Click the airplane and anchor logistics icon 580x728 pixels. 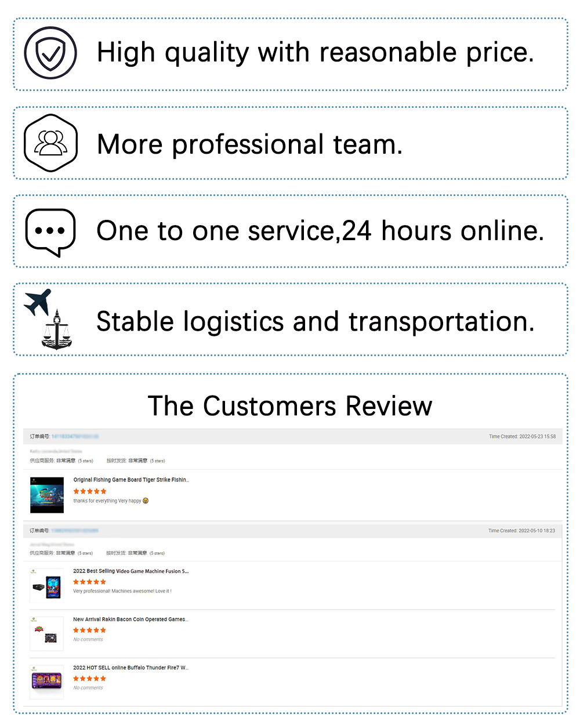click(x=48, y=319)
